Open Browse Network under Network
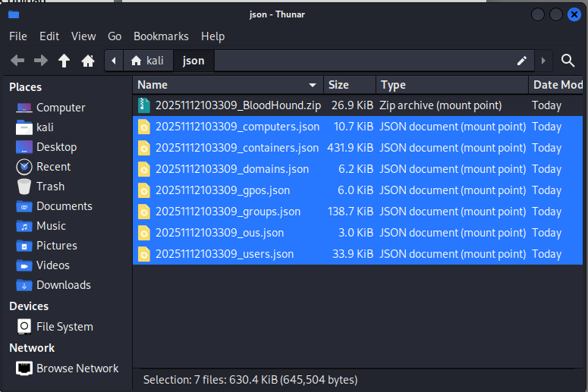588x392 pixels. (x=68, y=368)
